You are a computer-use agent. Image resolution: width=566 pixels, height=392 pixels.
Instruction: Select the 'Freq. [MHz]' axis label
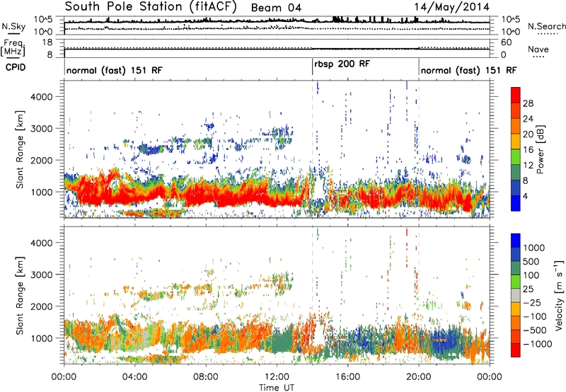[13, 47]
